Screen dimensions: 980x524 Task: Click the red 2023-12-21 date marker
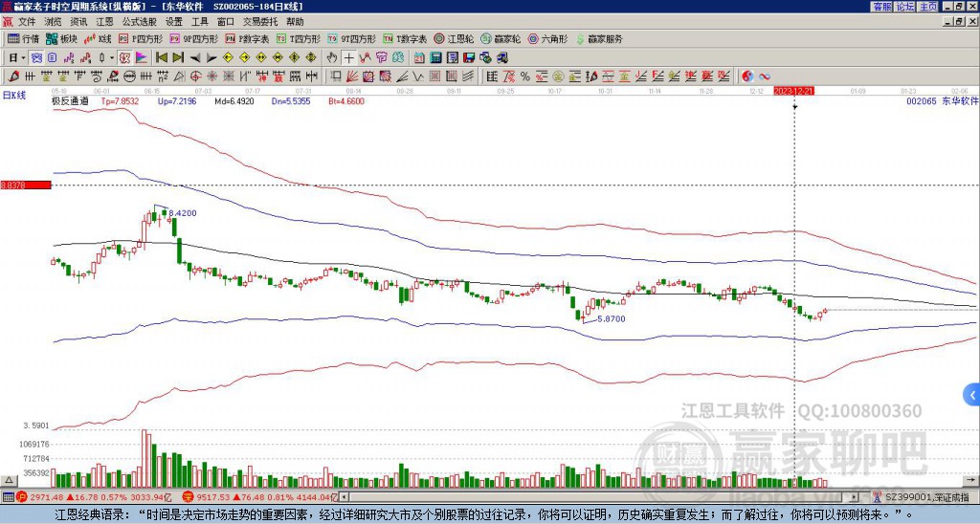793,91
